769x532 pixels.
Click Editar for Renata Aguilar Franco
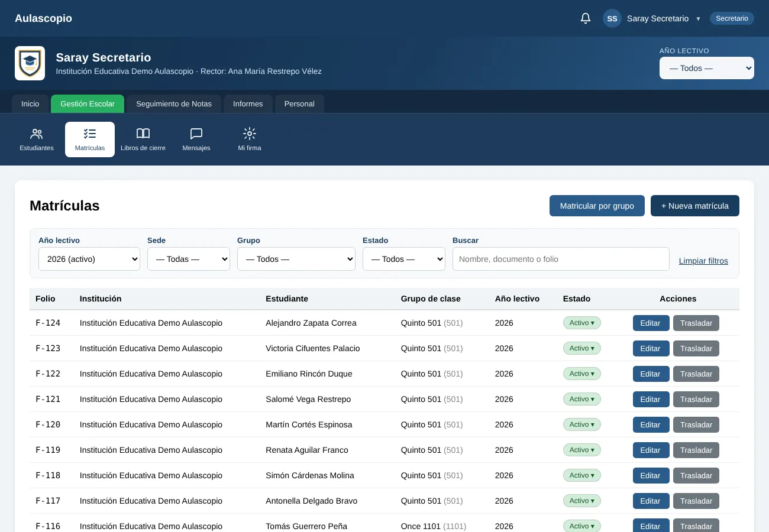point(651,450)
